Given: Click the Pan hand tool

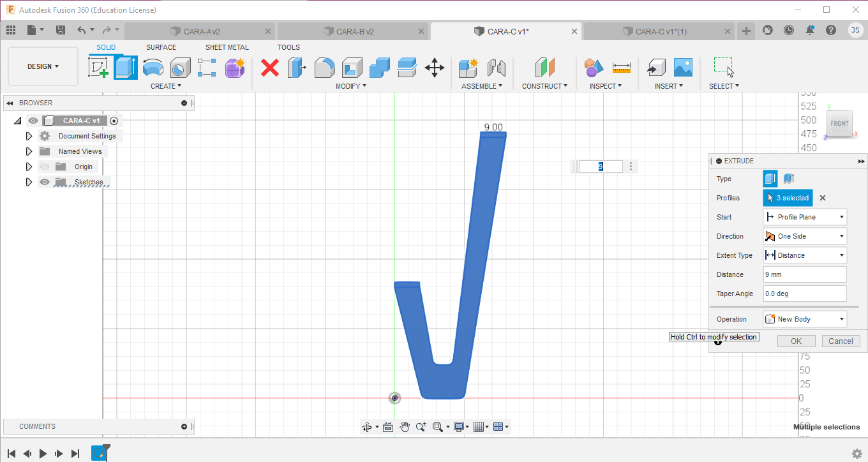Looking at the screenshot, I should click(404, 427).
